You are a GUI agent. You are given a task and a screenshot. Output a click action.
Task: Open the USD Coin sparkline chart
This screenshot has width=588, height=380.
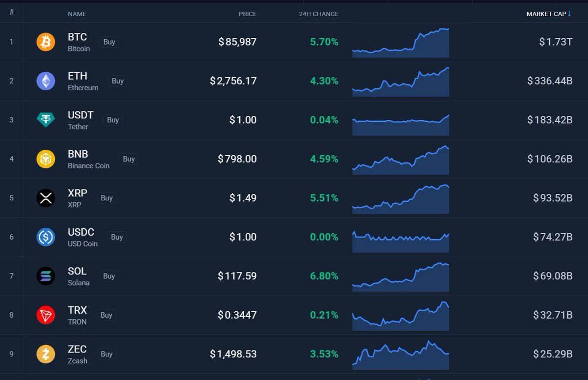click(401, 242)
